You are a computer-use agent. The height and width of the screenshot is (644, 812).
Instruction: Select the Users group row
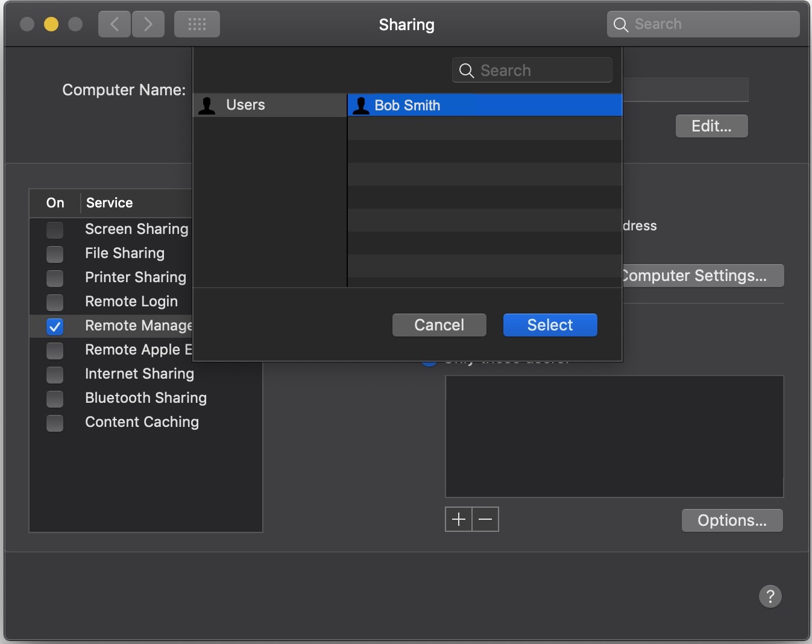point(270,105)
